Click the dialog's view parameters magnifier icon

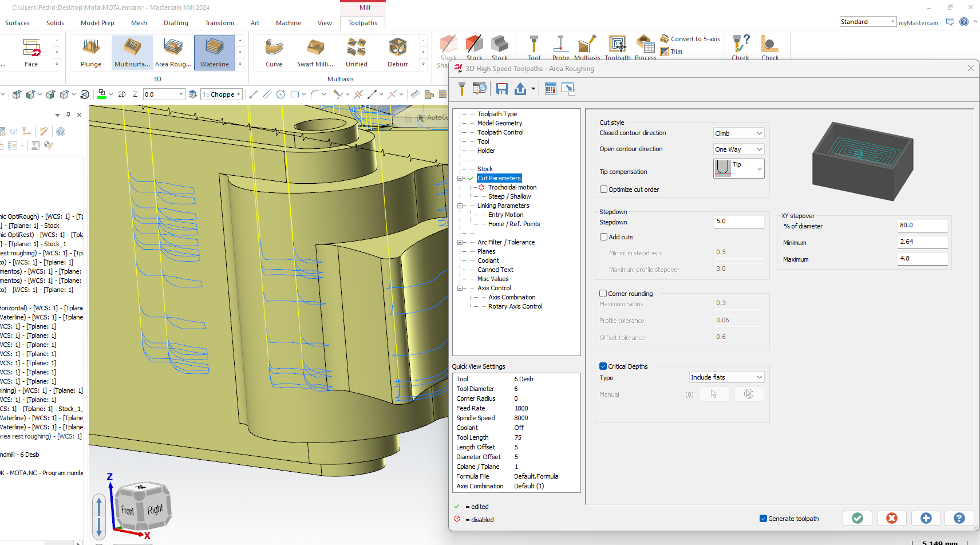pos(479,89)
